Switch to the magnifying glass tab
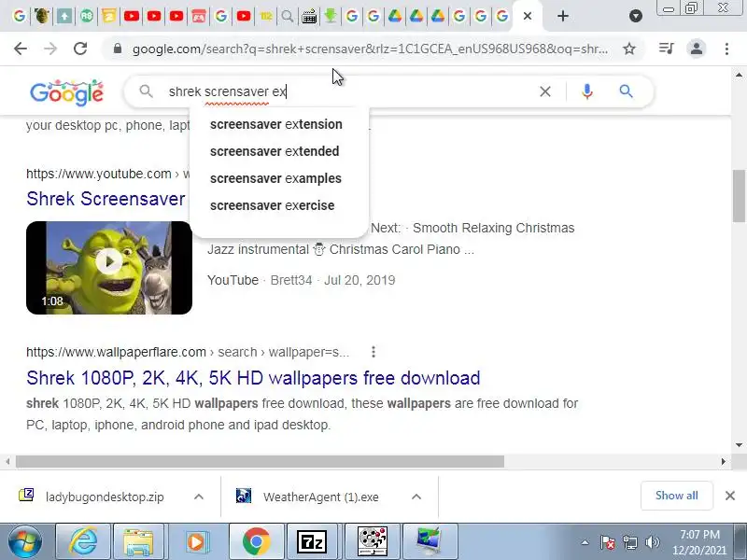The image size is (747, 560). [288, 17]
